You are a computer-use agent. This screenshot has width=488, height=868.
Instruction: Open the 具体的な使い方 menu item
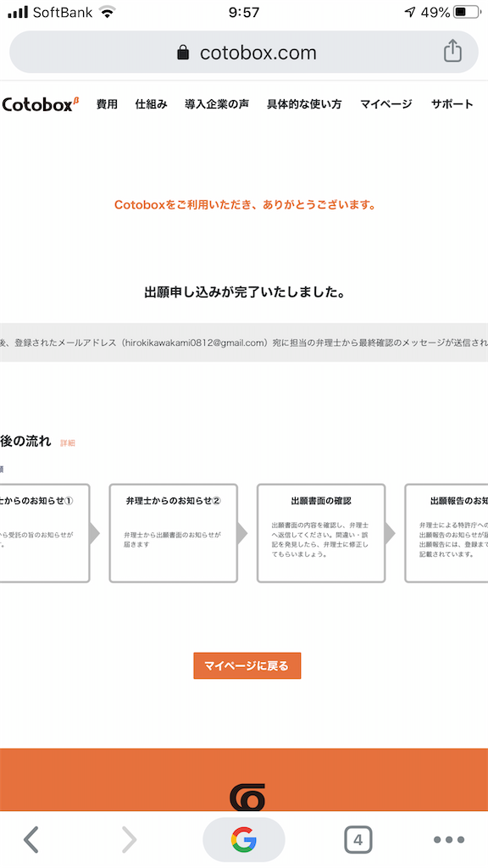[304, 104]
